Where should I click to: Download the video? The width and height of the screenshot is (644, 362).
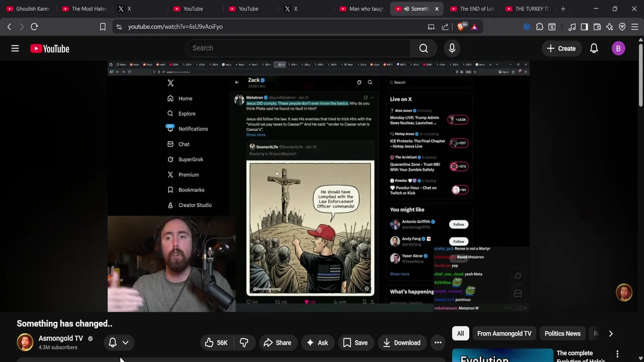(x=401, y=343)
